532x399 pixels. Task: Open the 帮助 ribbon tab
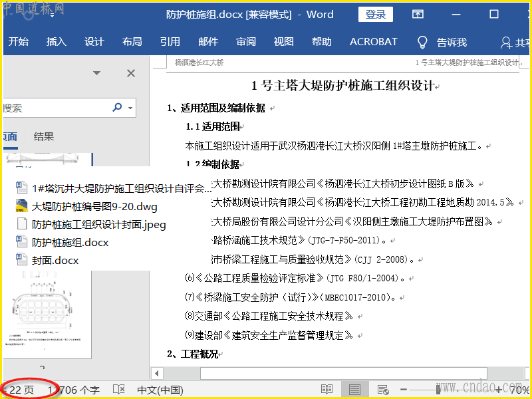click(322, 42)
